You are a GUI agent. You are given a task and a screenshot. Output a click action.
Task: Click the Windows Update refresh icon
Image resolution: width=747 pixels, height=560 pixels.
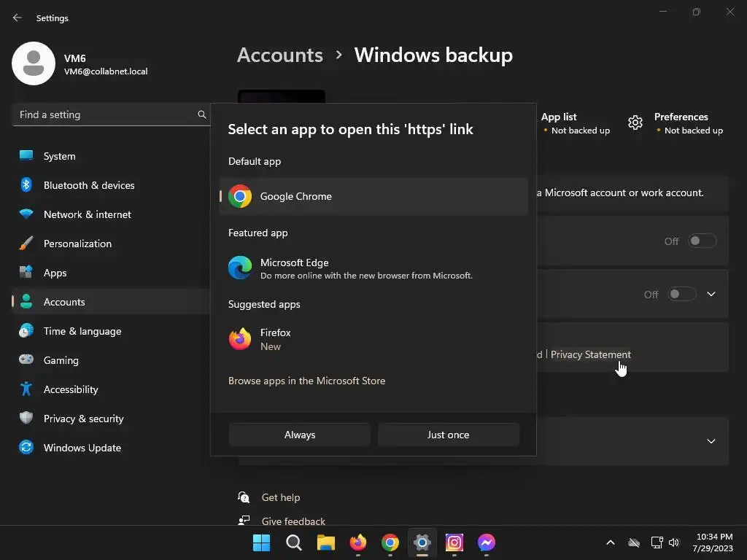coord(26,447)
